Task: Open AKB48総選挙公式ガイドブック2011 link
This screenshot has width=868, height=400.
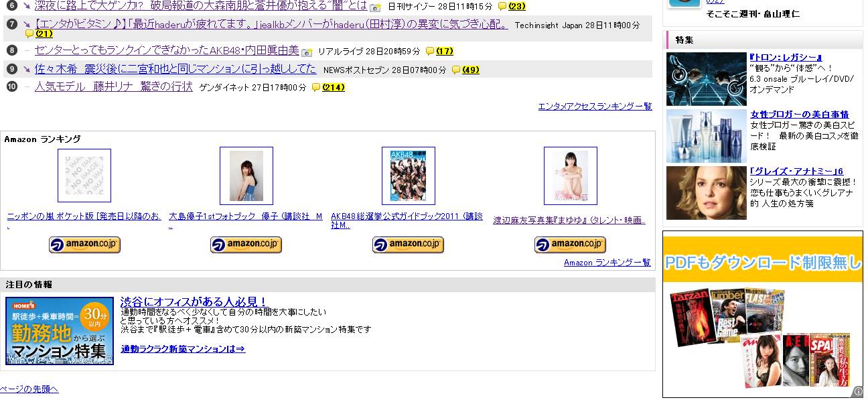Action: (407, 220)
